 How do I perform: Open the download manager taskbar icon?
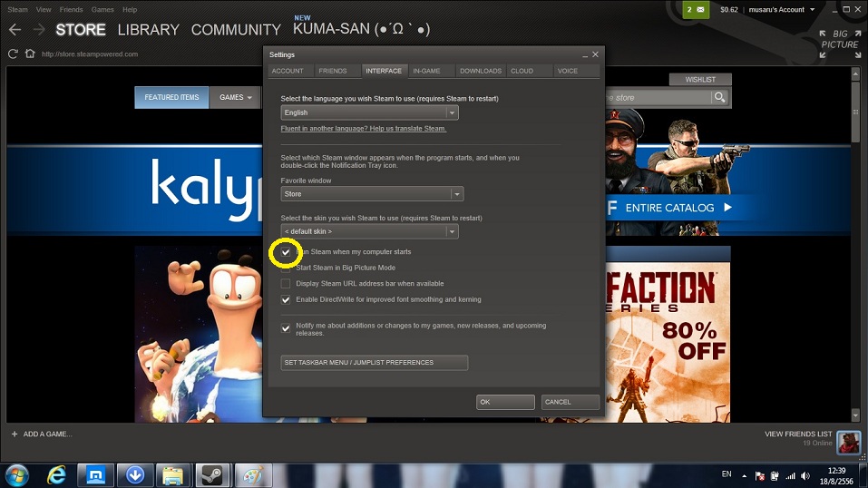pos(134,475)
